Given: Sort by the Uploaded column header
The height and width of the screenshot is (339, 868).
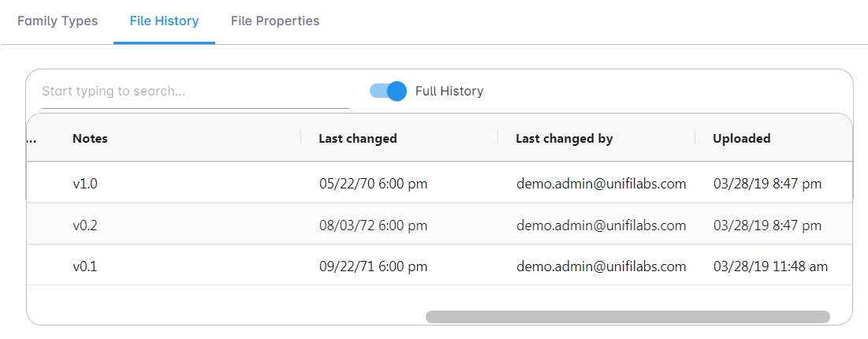Looking at the screenshot, I should point(741,139).
